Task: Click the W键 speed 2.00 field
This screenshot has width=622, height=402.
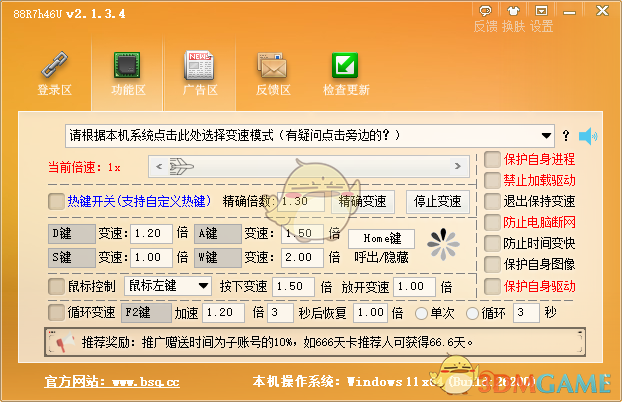Action: 302,258
